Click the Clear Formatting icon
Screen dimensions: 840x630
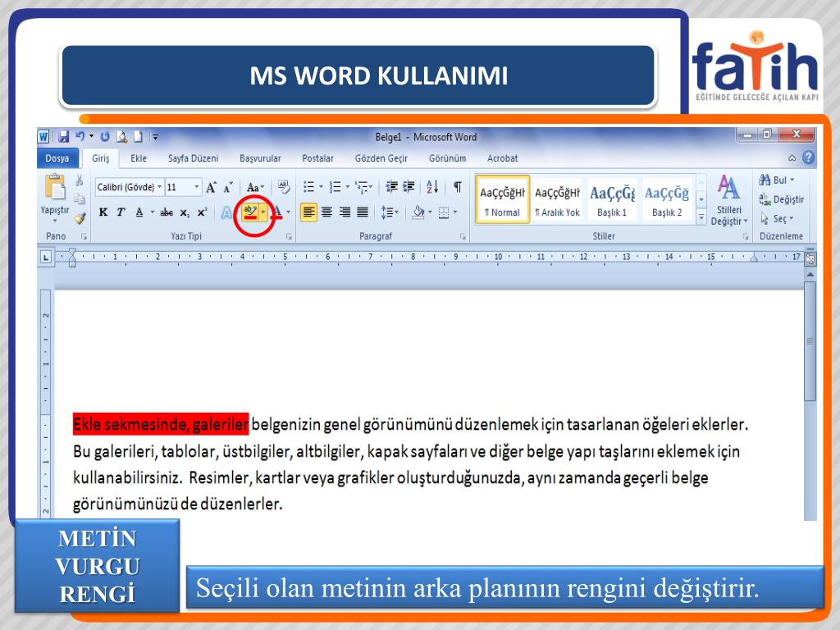point(283,187)
